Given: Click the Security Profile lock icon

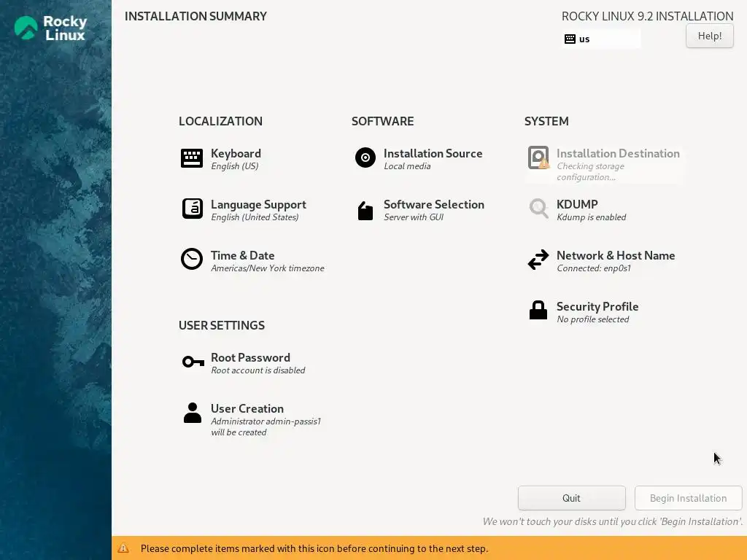Looking at the screenshot, I should [x=538, y=310].
